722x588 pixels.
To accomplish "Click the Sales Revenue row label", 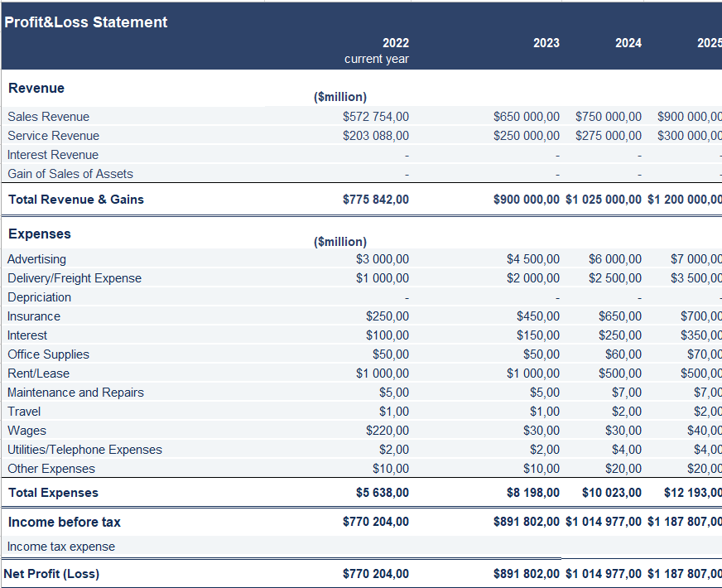I will pyautogui.click(x=49, y=117).
